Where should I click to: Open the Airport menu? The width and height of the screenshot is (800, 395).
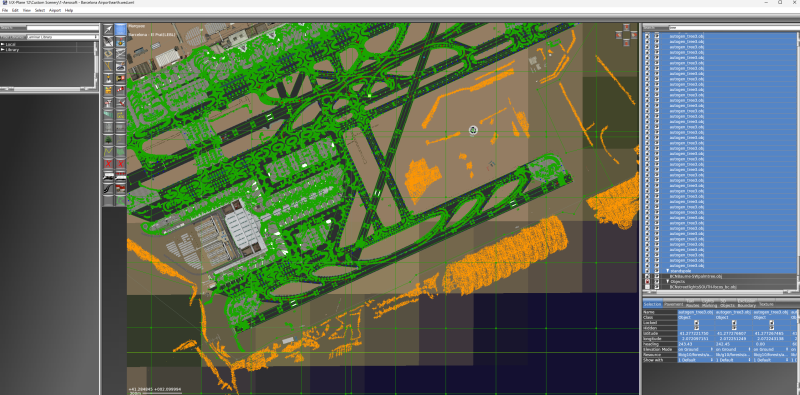(55, 10)
